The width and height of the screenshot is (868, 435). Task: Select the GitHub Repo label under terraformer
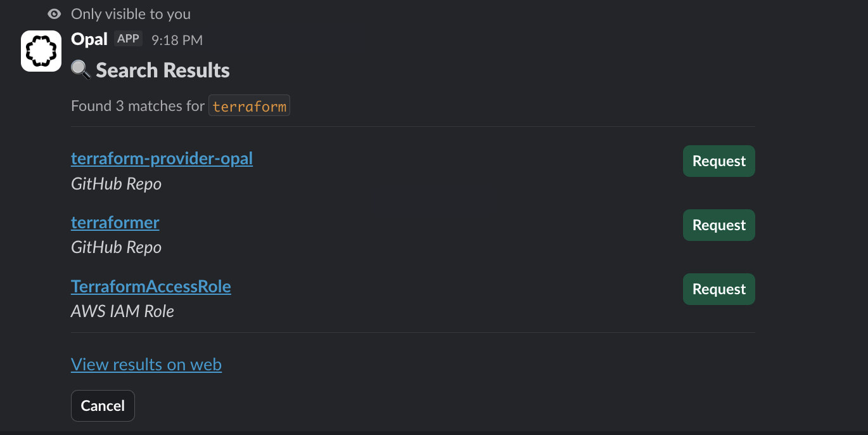click(116, 247)
